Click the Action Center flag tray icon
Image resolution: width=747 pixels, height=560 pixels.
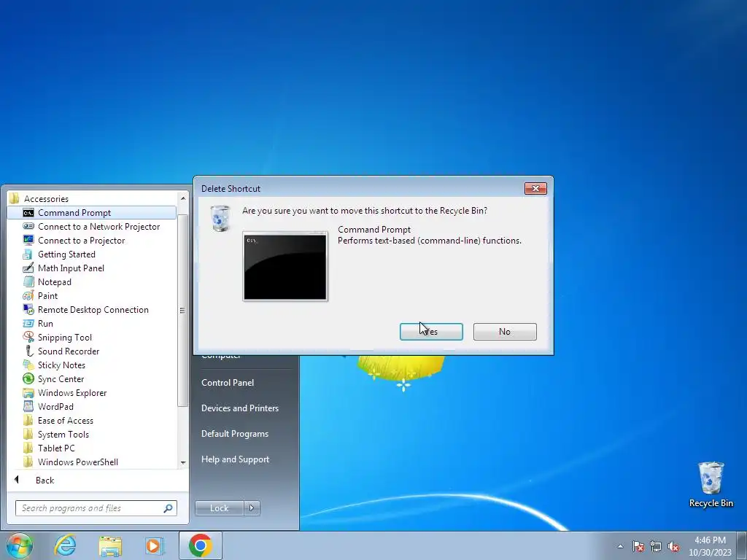coord(638,547)
